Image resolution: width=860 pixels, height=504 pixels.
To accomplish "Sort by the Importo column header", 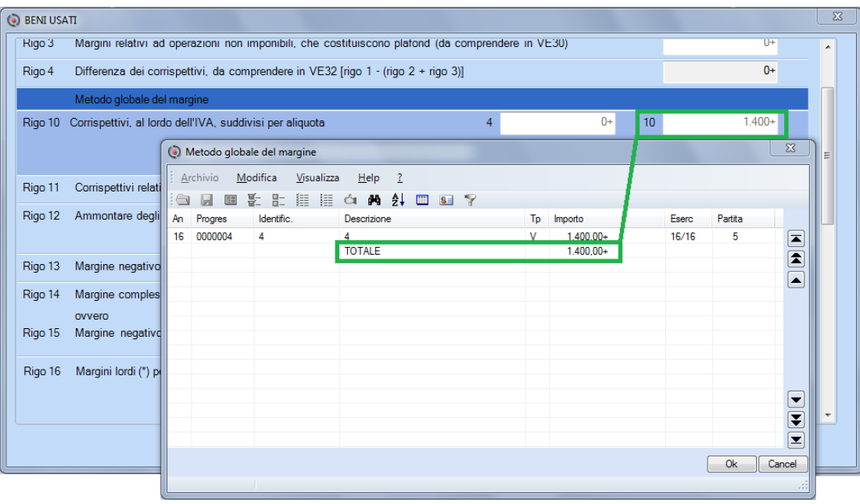I will pyautogui.click(x=607, y=219).
